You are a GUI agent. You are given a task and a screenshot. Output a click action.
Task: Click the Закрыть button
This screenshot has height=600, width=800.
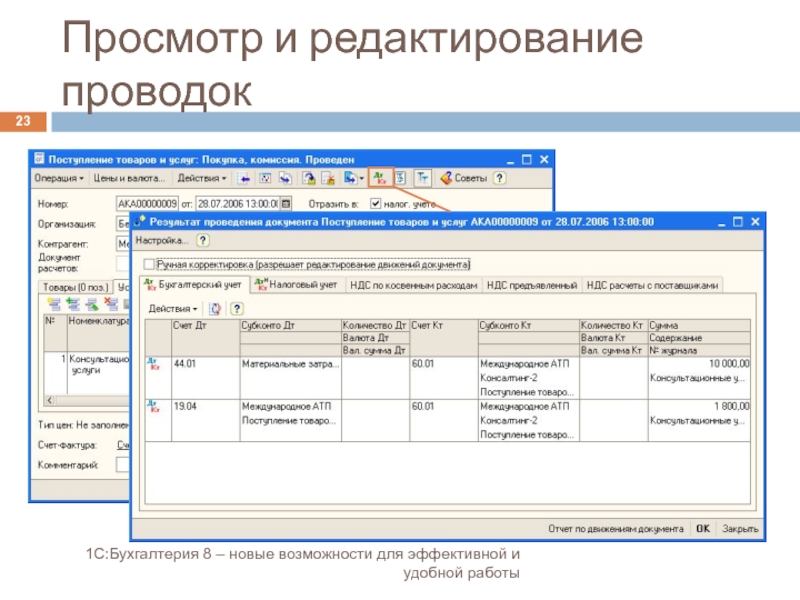click(740, 529)
